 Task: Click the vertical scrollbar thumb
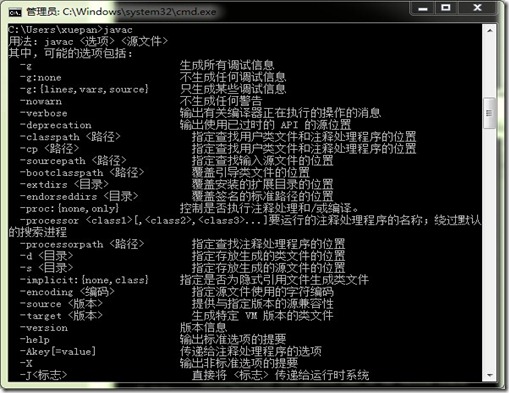point(489,113)
